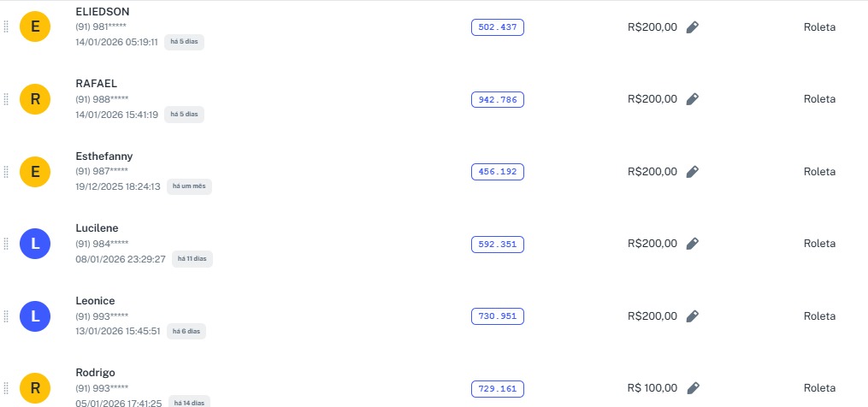Viewport: 868px width, 407px height.
Task: Grab the drag handle for ELIEDSON's row
Action: click(x=6, y=27)
